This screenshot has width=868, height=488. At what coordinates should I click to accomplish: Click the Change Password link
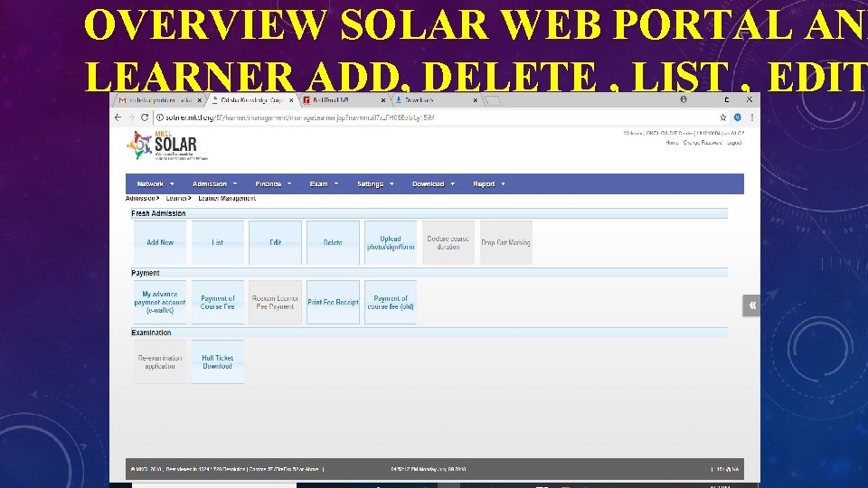pos(703,143)
